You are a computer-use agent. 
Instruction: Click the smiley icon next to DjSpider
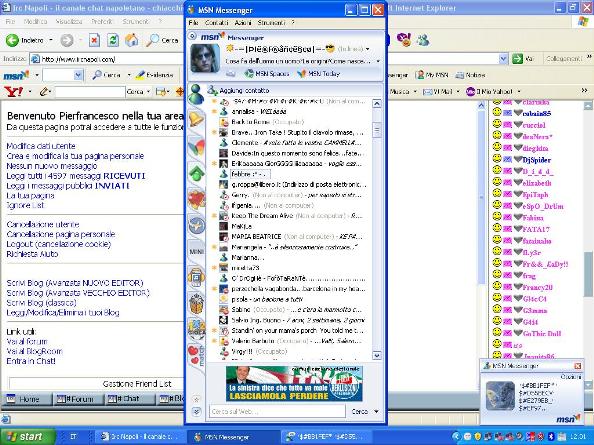[497, 159]
